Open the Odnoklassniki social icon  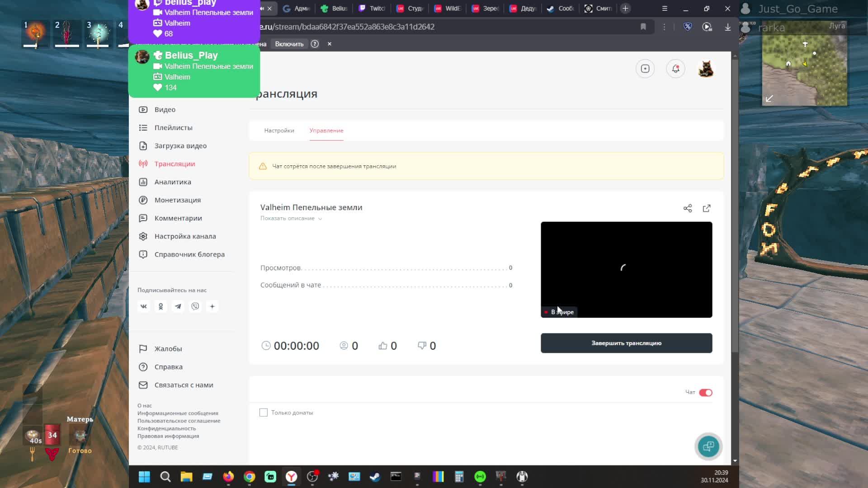click(161, 306)
